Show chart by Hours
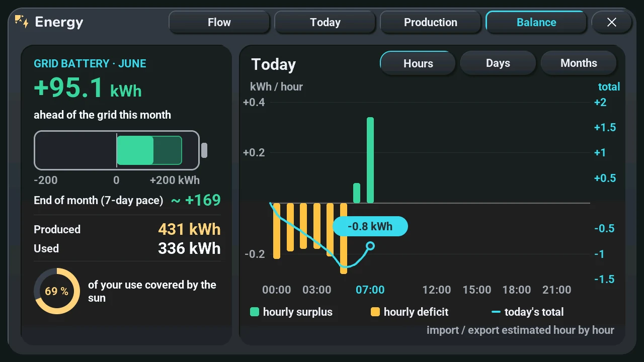644x362 pixels. click(418, 63)
